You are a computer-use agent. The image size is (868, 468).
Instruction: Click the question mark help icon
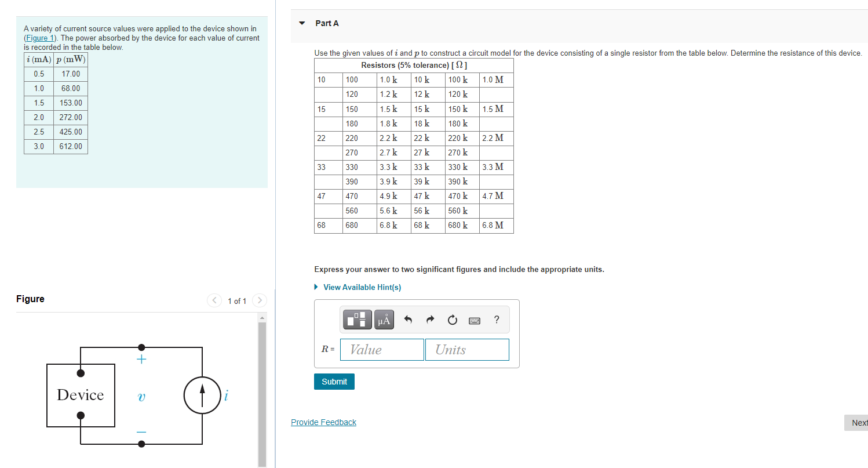496,320
